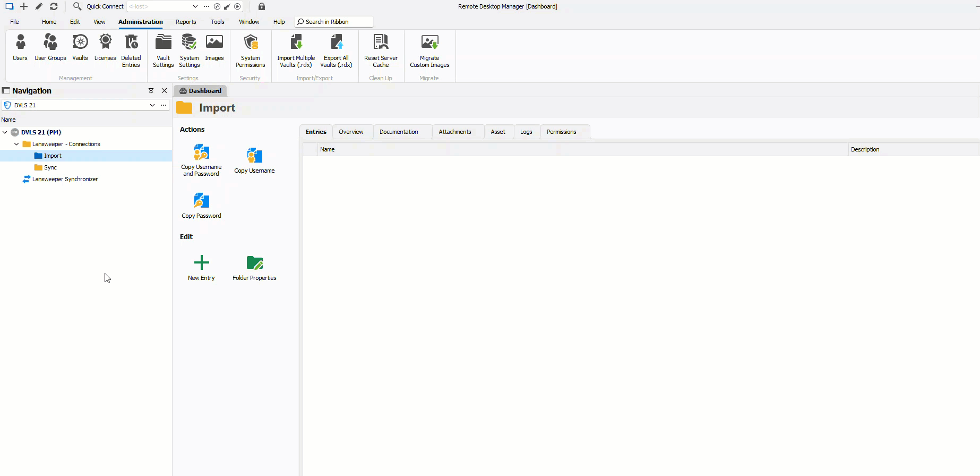Open Deleted Entries in ribbon
This screenshot has height=476, width=980.
pyautogui.click(x=131, y=50)
